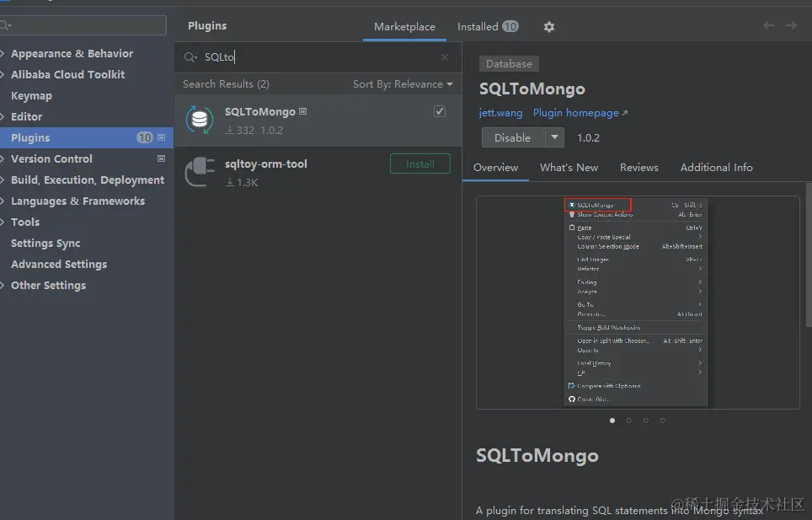Open the Plugin homepage link
Image resolution: width=812 pixels, height=520 pixels.
click(580, 113)
